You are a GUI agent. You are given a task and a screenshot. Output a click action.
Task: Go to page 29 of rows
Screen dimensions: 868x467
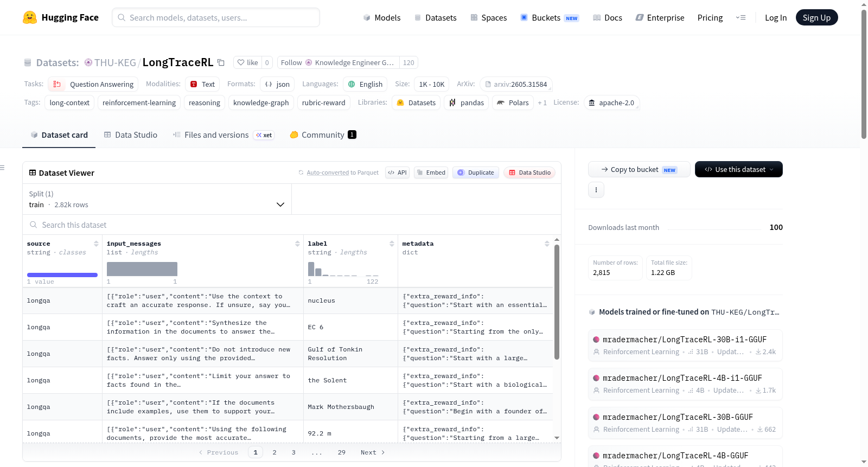pos(342,452)
